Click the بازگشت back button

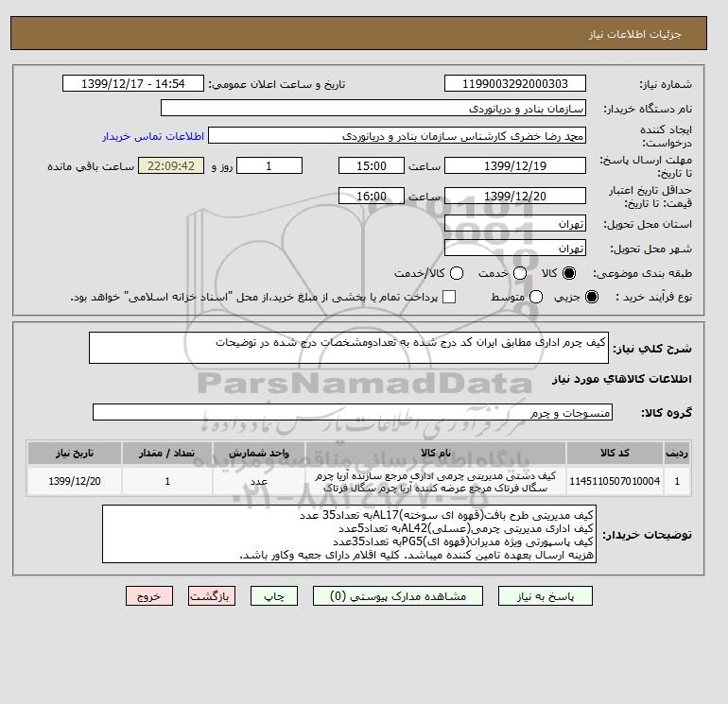point(212,596)
